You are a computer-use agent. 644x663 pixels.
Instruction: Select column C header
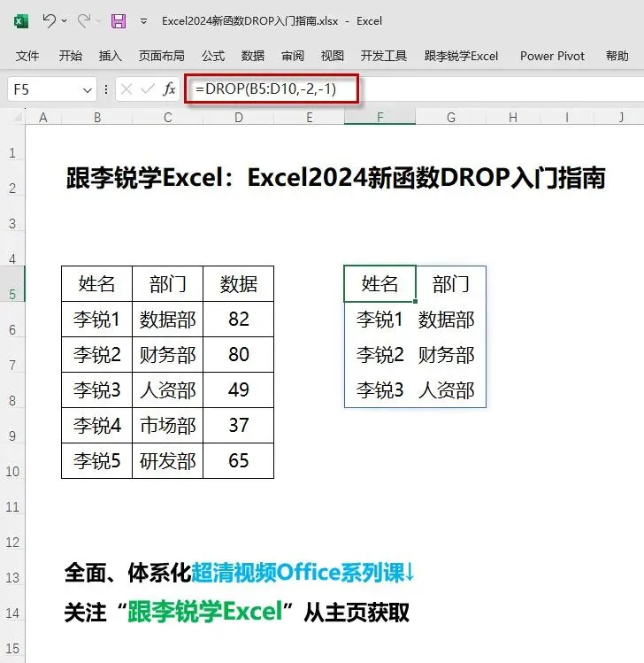[x=168, y=117]
